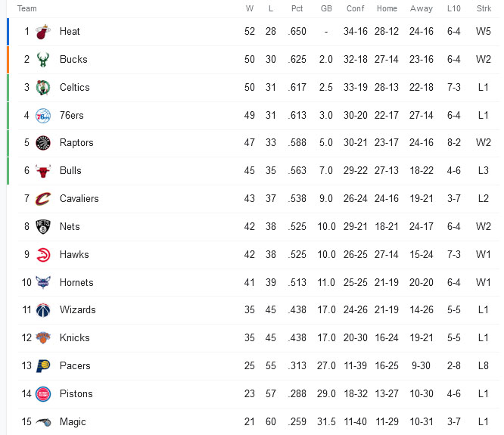The image size is (504, 435).
Task: Click the L10 column header
Action: (x=454, y=8)
